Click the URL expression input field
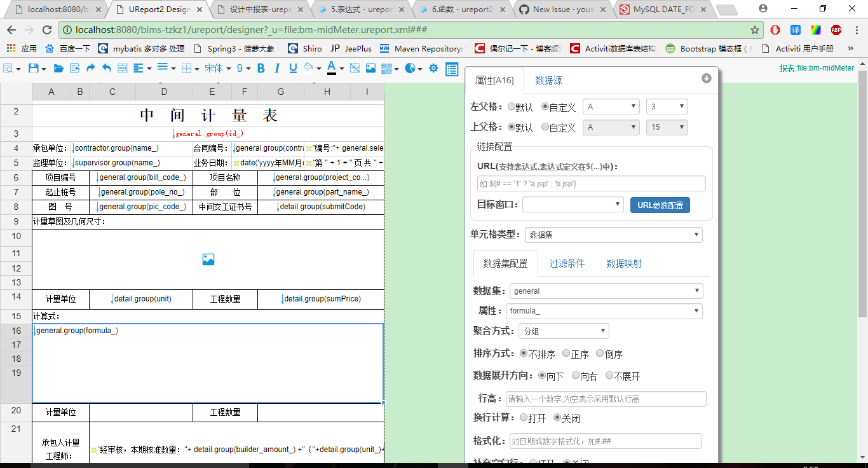Image resolution: width=868 pixels, height=468 pixels. tap(592, 184)
